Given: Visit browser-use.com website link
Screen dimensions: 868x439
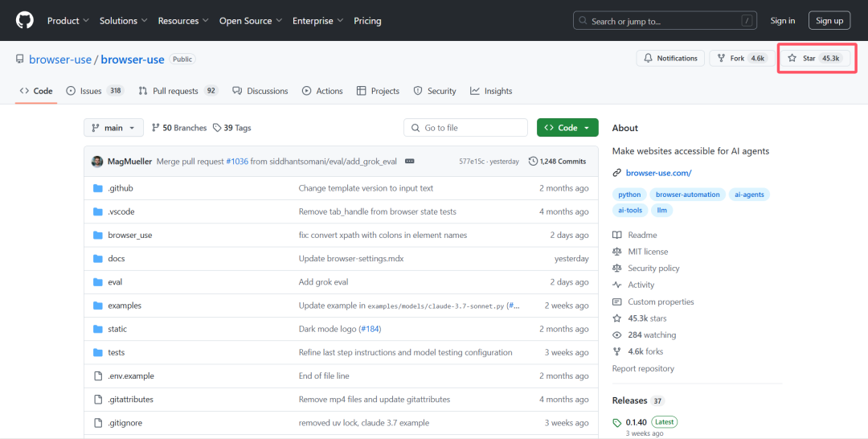Looking at the screenshot, I should click(659, 173).
